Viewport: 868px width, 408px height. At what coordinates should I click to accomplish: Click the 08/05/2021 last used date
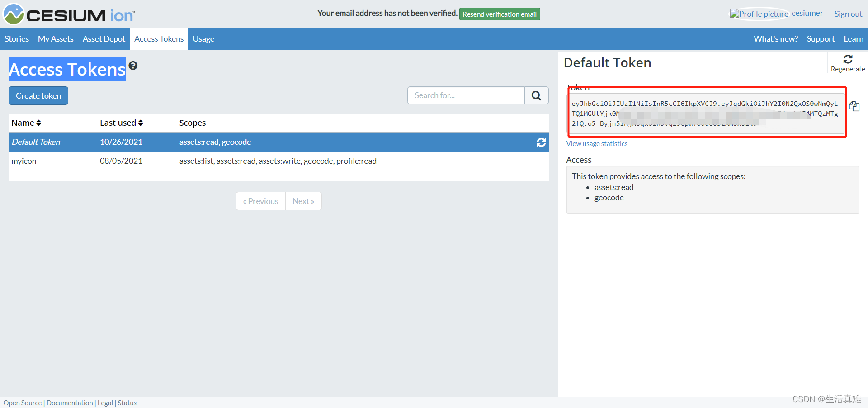coord(121,161)
